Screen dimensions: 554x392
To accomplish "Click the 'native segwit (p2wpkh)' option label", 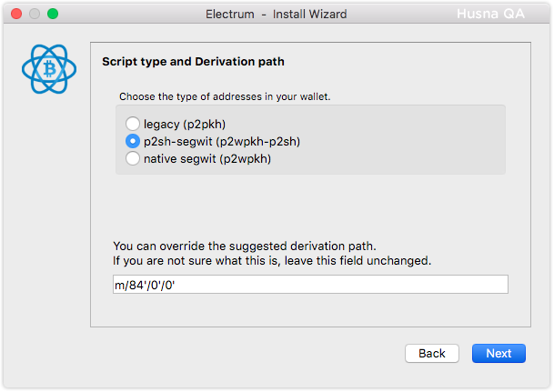I will [x=207, y=159].
